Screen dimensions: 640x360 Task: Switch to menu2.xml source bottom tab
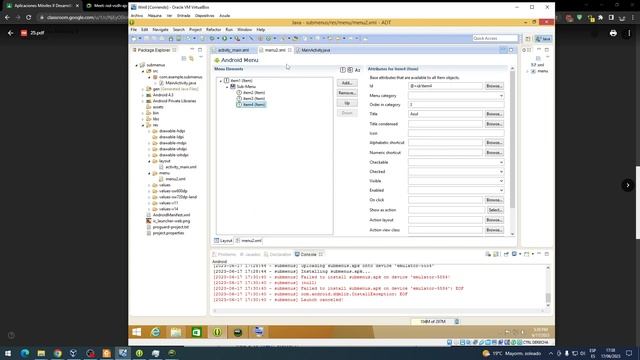tap(249, 241)
